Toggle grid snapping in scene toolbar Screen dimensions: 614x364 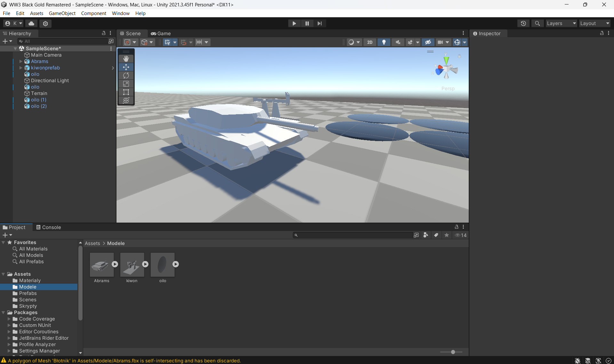[x=183, y=42]
